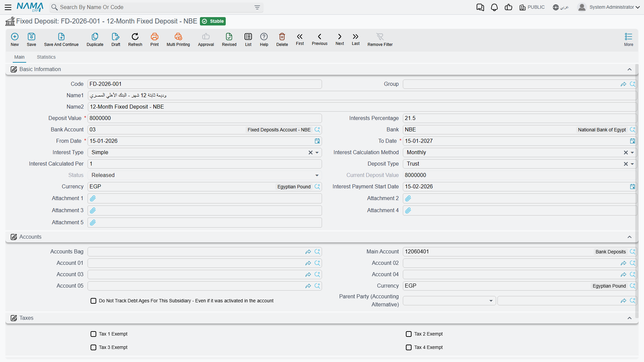This screenshot has width=644, height=362.
Task: Click the Deposit Value field
Action: click(x=205, y=118)
